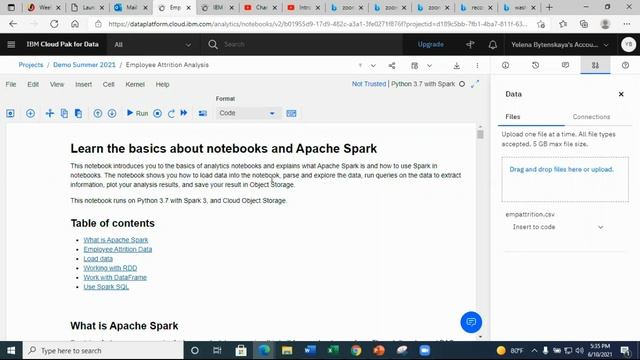Go to Projects breadcrumb
The height and width of the screenshot is (360, 640).
pos(31,65)
